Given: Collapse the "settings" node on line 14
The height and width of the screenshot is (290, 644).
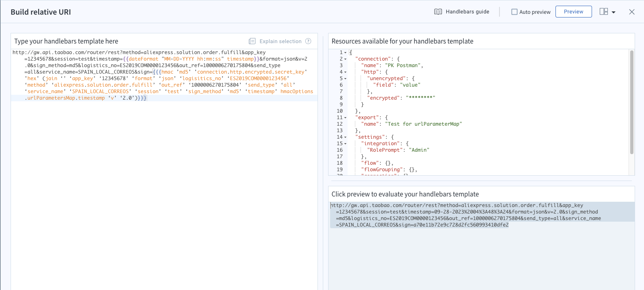Looking at the screenshot, I should click(x=346, y=137).
